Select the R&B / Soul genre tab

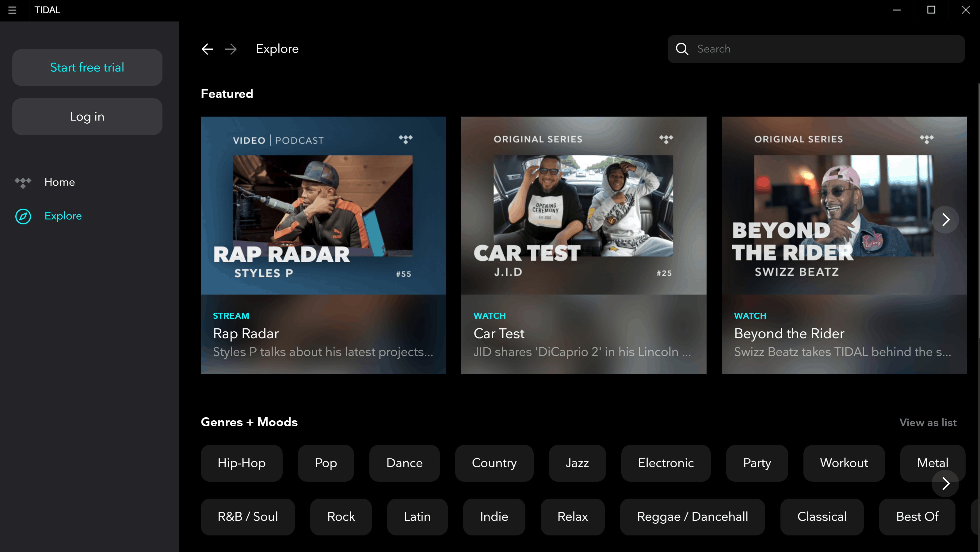click(x=248, y=517)
